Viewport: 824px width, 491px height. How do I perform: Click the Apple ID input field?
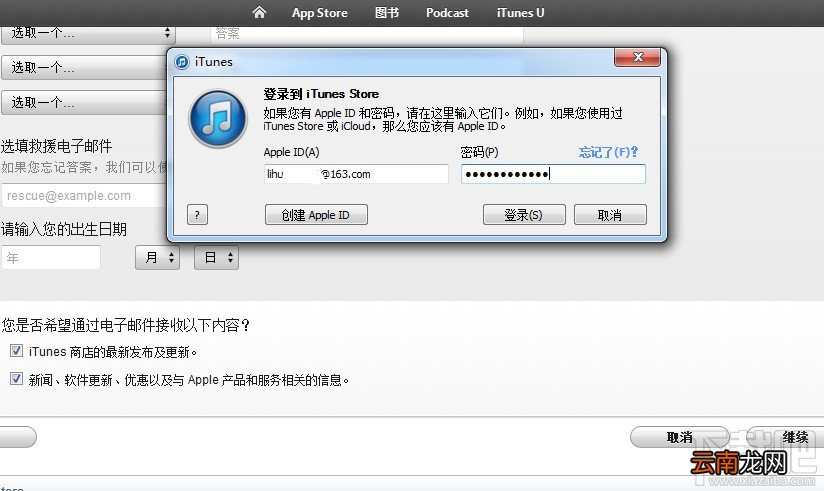356,174
